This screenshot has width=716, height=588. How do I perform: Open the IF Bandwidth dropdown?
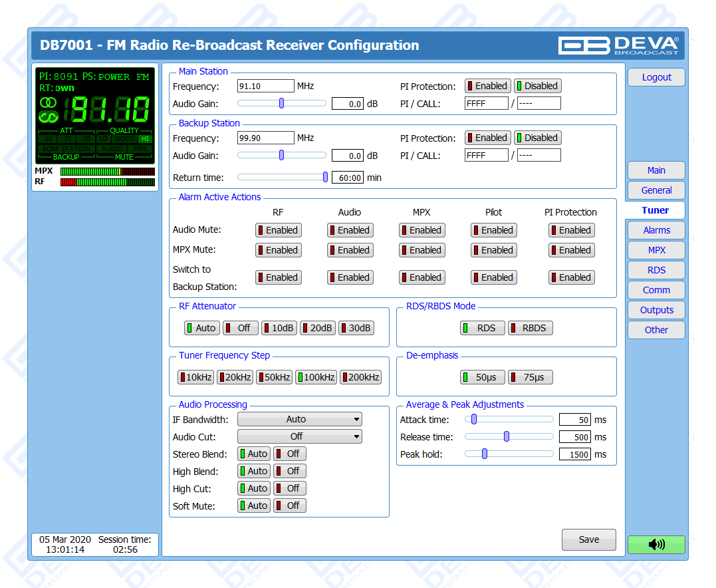pos(299,419)
